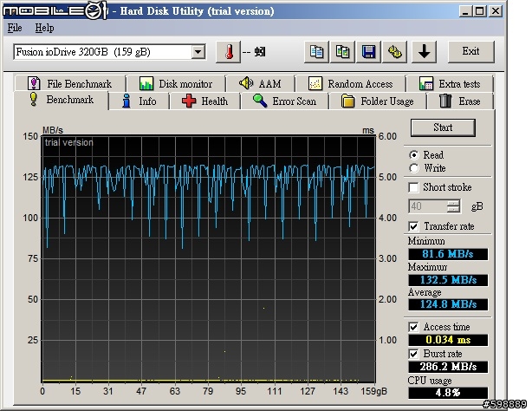Select the Write radio button
Viewport: 532px width, 411px height.
coord(414,168)
